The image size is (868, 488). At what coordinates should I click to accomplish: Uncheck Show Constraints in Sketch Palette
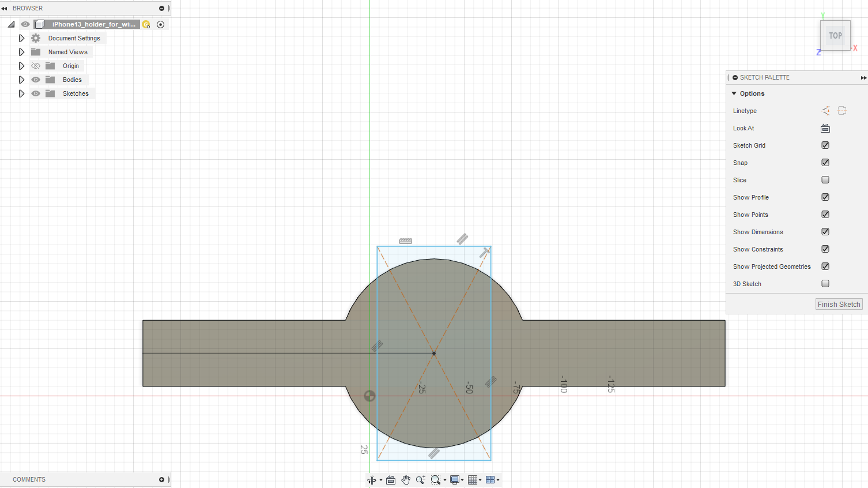(825, 249)
